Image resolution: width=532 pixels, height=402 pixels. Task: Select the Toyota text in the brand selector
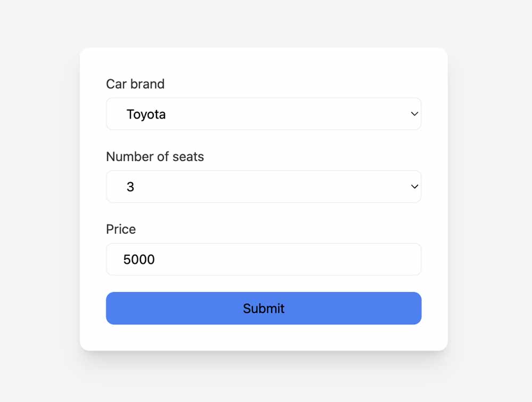146,114
